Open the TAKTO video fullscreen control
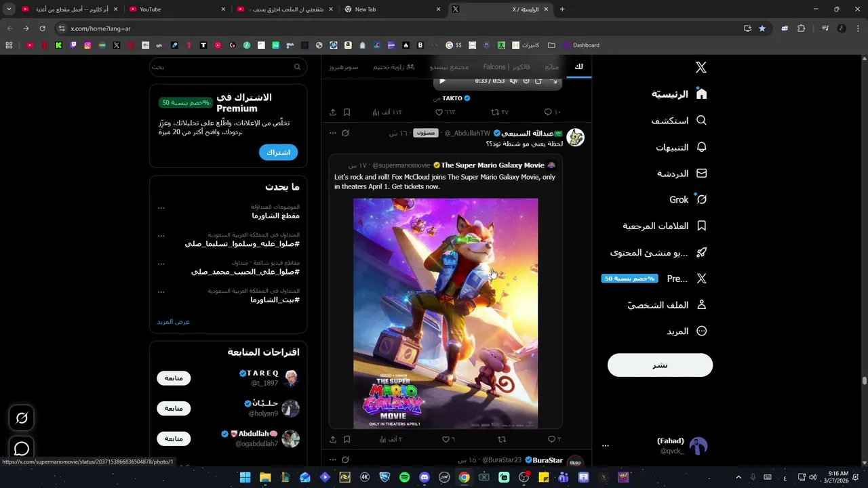This screenshot has height=488, width=868. point(554,80)
